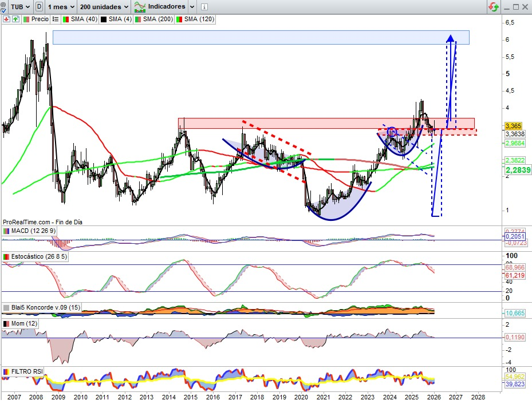Click the red down-arrow icon beside Precio

click(6, 19)
